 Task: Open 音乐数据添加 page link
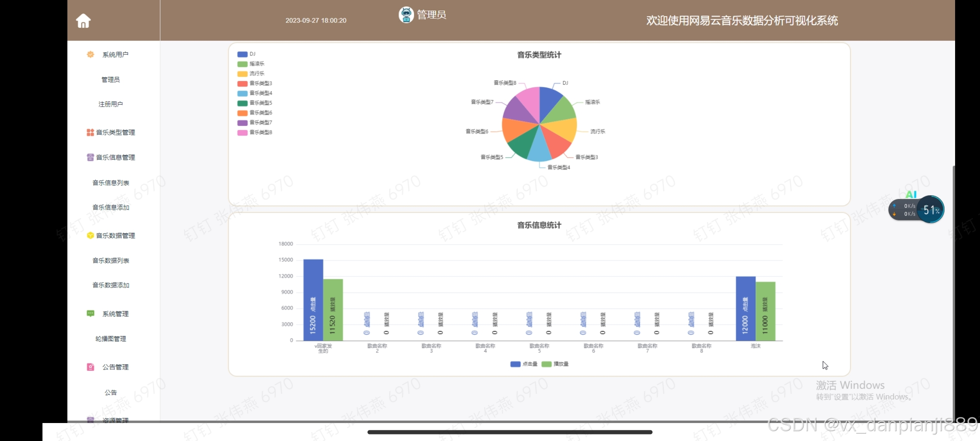pos(111,285)
